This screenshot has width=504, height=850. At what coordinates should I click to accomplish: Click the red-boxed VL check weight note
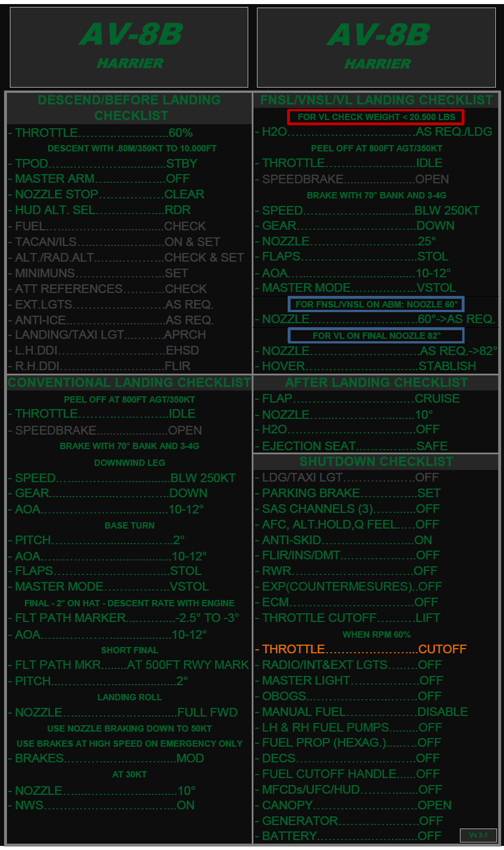click(x=376, y=117)
